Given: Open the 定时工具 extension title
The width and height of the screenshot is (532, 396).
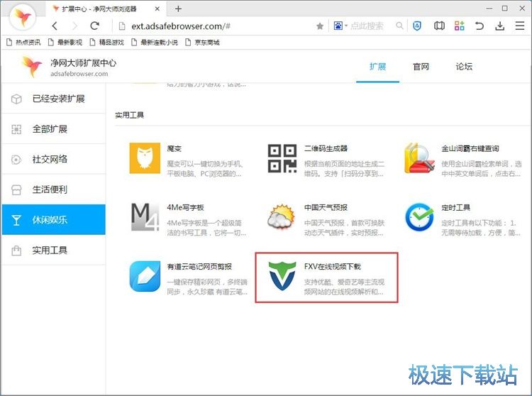Looking at the screenshot, I should (x=455, y=207).
